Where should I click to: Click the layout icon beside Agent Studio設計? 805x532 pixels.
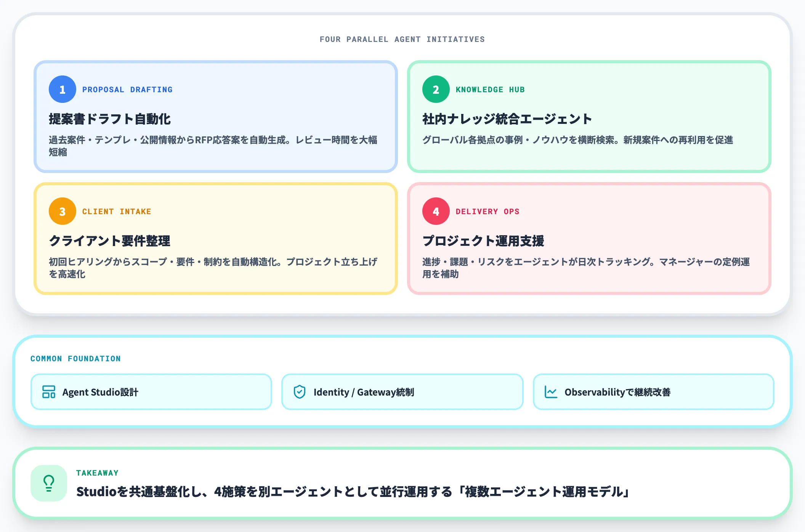(x=50, y=392)
